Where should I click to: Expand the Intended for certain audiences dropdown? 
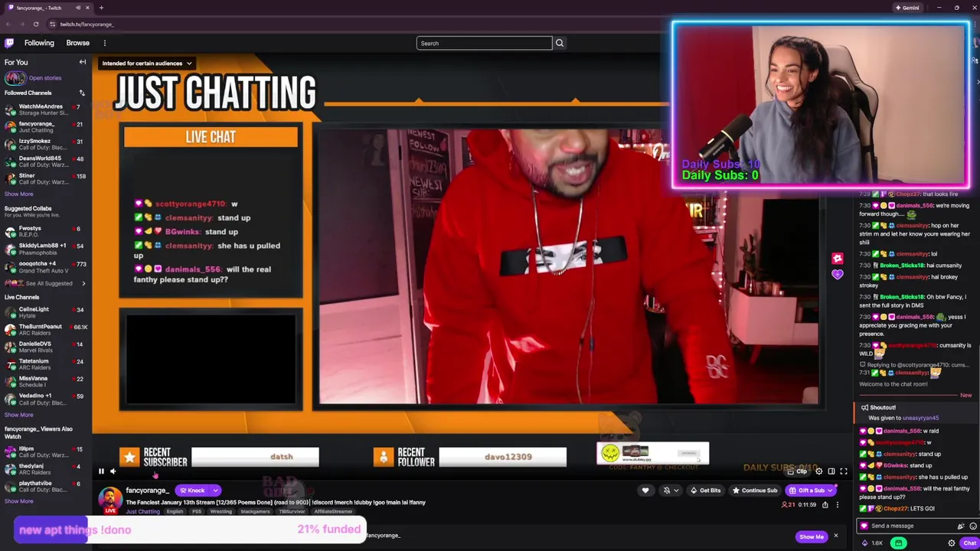pos(147,64)
